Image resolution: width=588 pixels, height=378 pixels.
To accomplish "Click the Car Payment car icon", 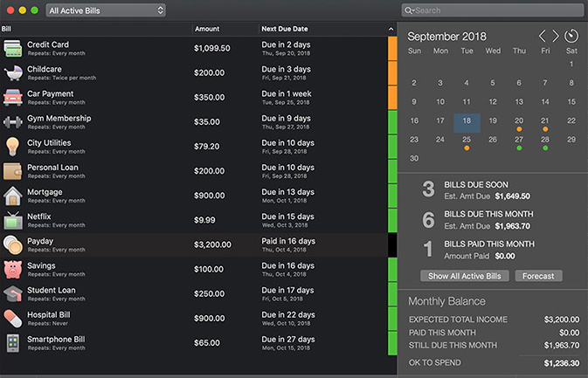I will pos(12,97).
